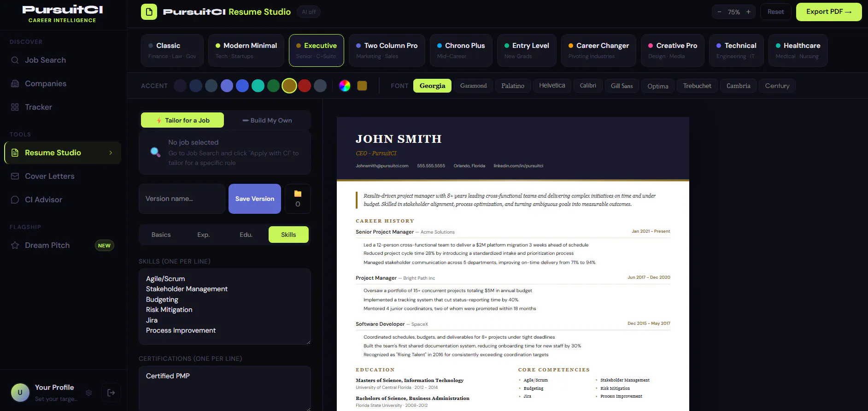Screen dimensions: 868x411
Task: Pick the periwinkle accent color swatch
Action: tap(227, 86)
